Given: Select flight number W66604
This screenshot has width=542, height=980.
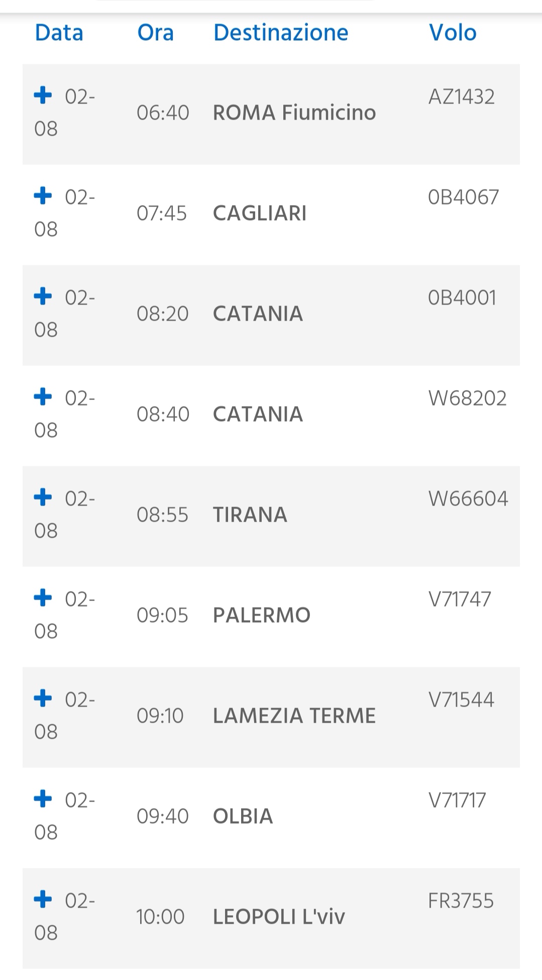Looking at the screenshot, I should click(x=468, y=499).
